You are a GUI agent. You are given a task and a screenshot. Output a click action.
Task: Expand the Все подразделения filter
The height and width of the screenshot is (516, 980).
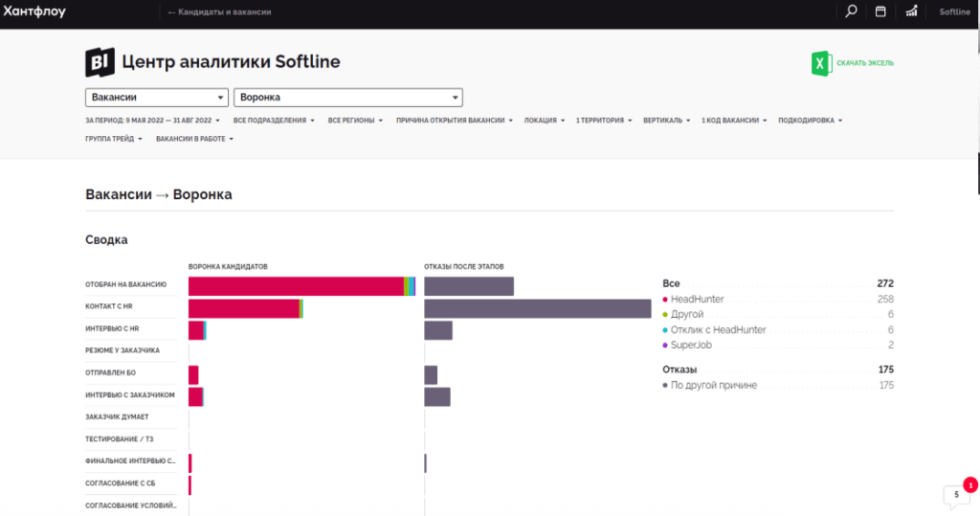point(274,121)
